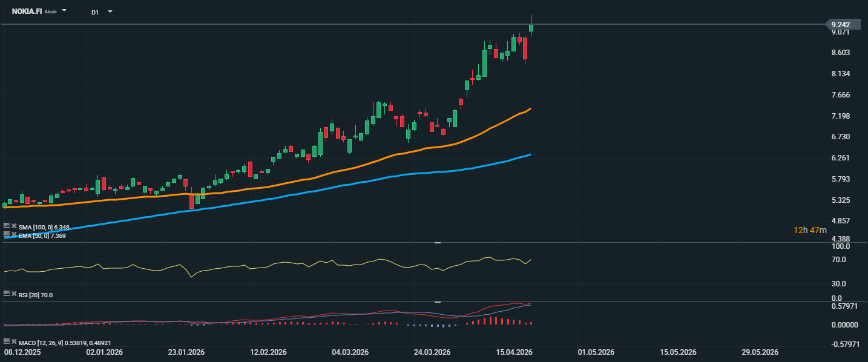Image resolution: width=868 pixels, height=362 pixels.
Task: Open settings icon for SMA indicator
Action: point(7,227)
